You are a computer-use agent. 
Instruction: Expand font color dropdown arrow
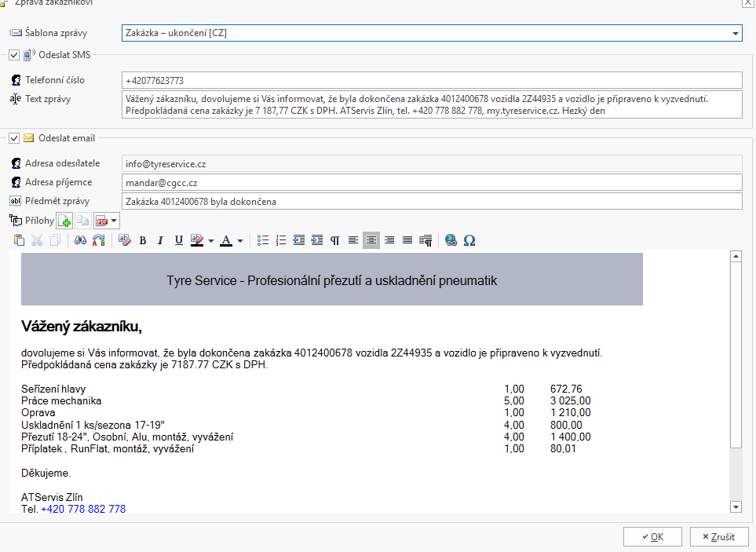[x=240, y=240]
